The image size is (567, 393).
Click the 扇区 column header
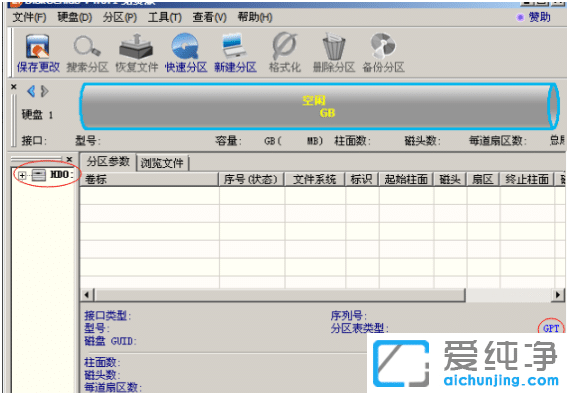483,179
